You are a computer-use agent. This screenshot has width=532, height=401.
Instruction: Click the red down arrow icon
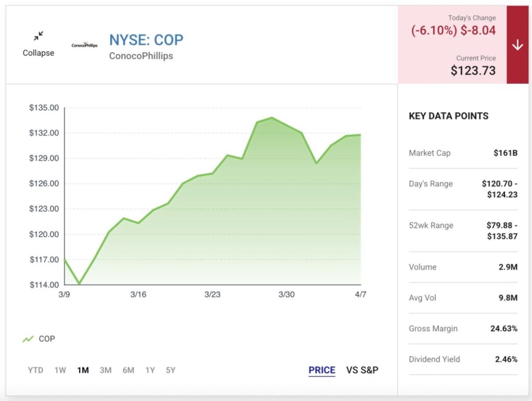pyautogui.click(x=517, y=45)
